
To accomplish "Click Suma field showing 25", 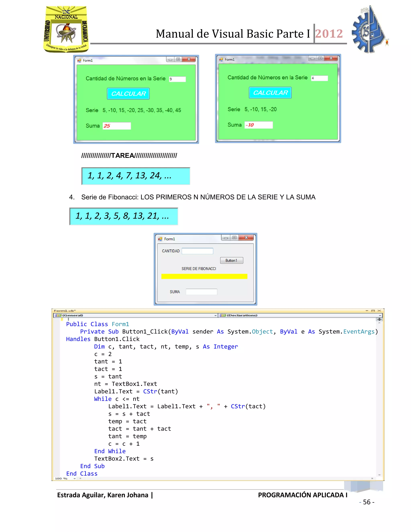I will [x=117, y=126].
